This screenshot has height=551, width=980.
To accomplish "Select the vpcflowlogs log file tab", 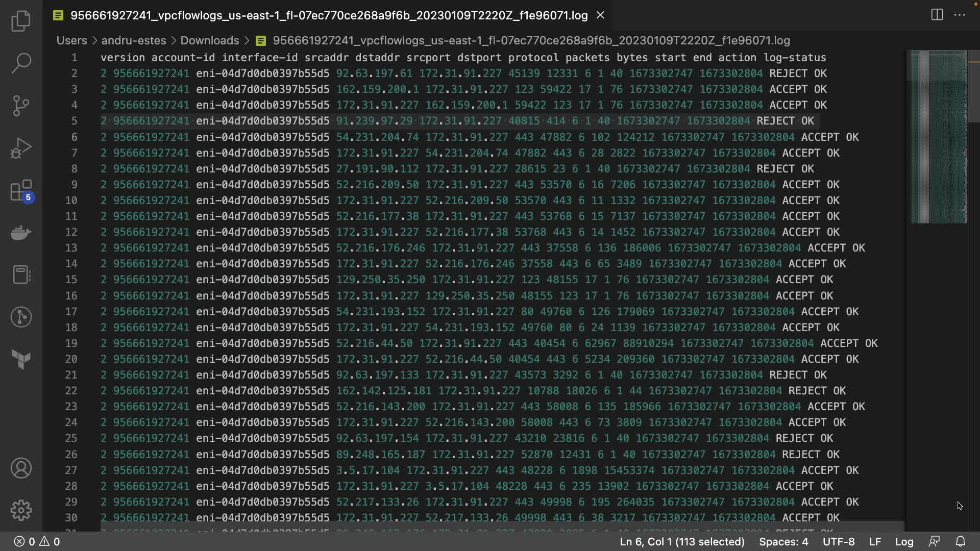I will click(x=329, y=15).
